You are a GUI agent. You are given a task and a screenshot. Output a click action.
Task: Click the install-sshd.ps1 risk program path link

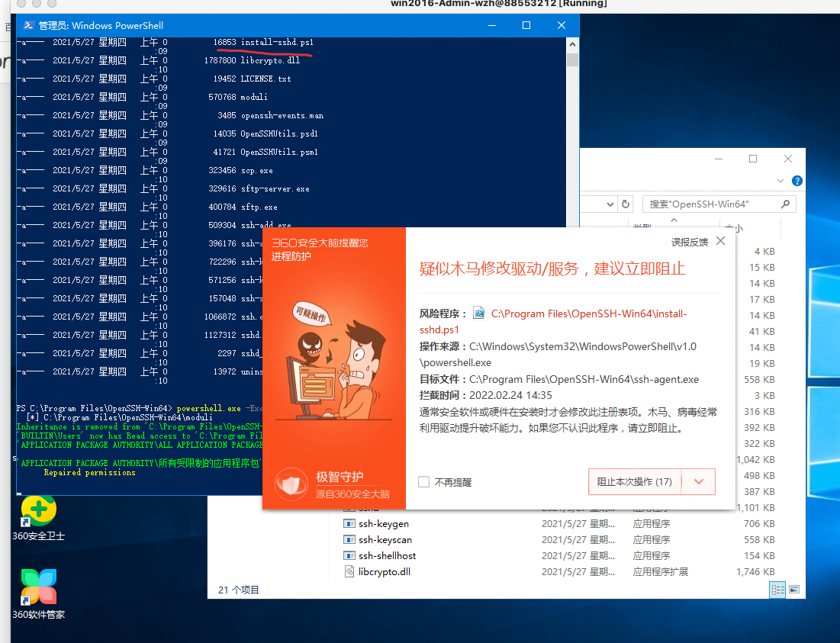click(553, 321)
